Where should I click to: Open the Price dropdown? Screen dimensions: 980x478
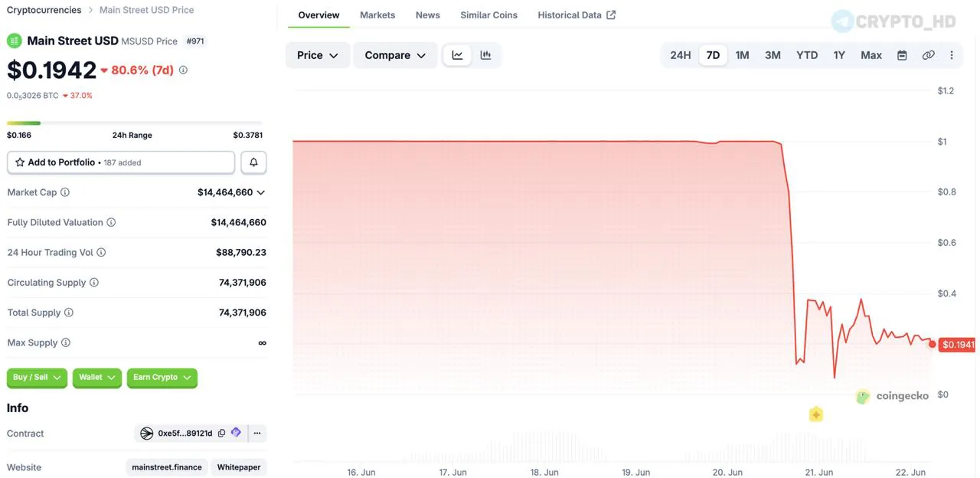[x=318, y=55]
